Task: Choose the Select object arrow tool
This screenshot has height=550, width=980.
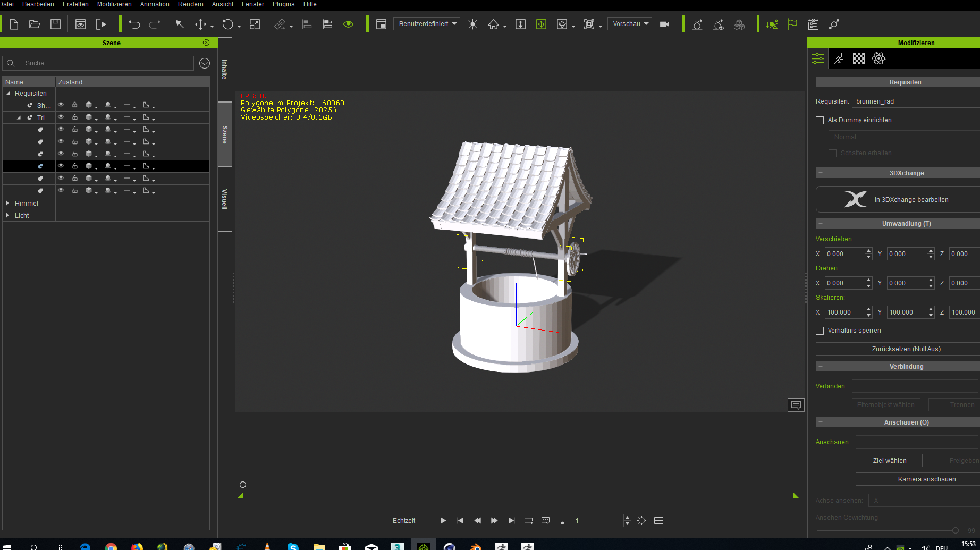Action: click(180, 24)
